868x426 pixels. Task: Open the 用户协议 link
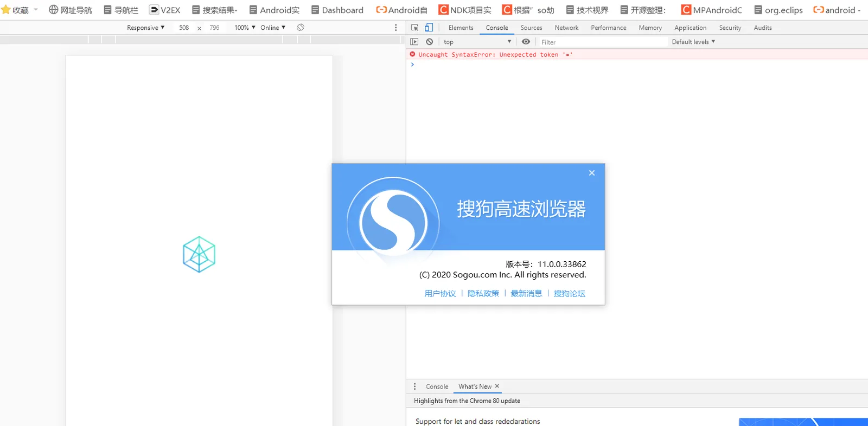(440, 293)
